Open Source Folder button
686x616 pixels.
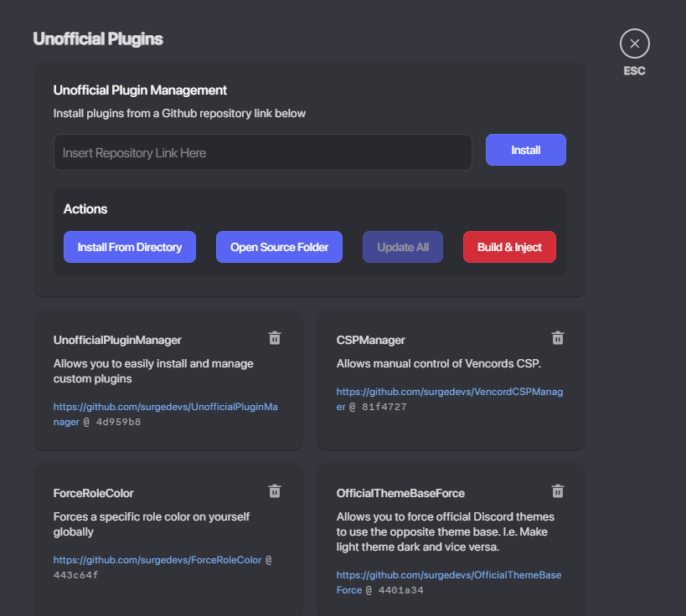click(279, 247)
